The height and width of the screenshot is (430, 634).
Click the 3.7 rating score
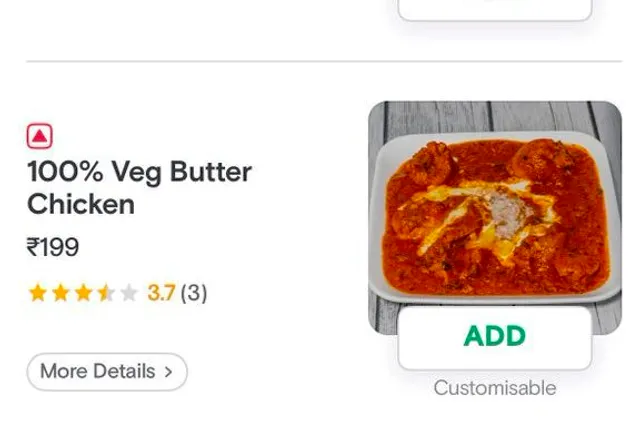pyautogui.click(x=161, y=293)
